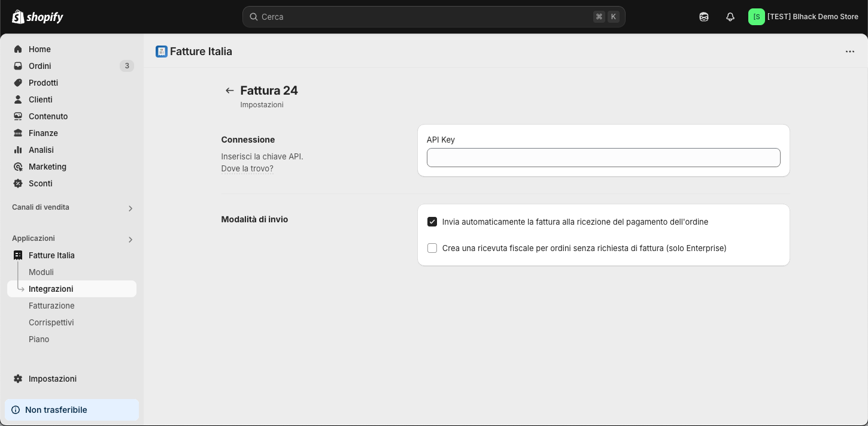
Task: Click the Fatture Italia header title
Action: pyautogui.click(x=201, y=52)
